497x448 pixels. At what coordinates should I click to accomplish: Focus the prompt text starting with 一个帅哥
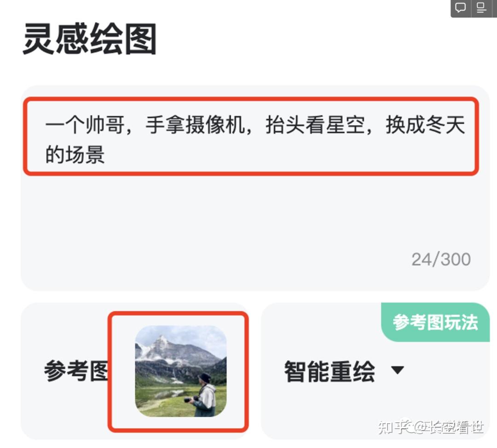pyautogui.click(x=255, y=139)
